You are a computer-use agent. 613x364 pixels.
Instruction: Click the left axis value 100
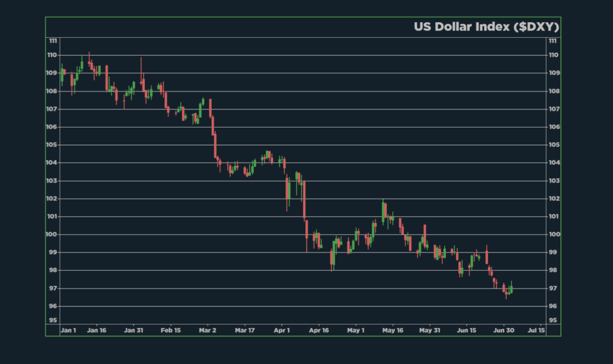[x=51, y=235]
